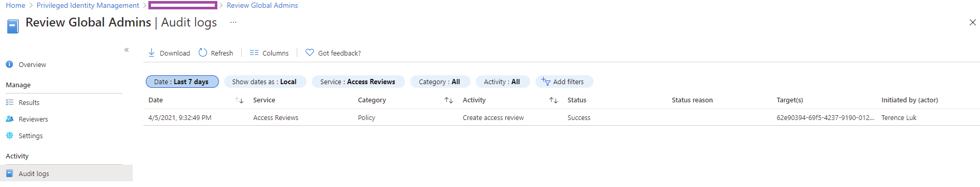Click the Refresh circular arrow icon
This screenshot has height=187, width=980.
click(203, 52)
